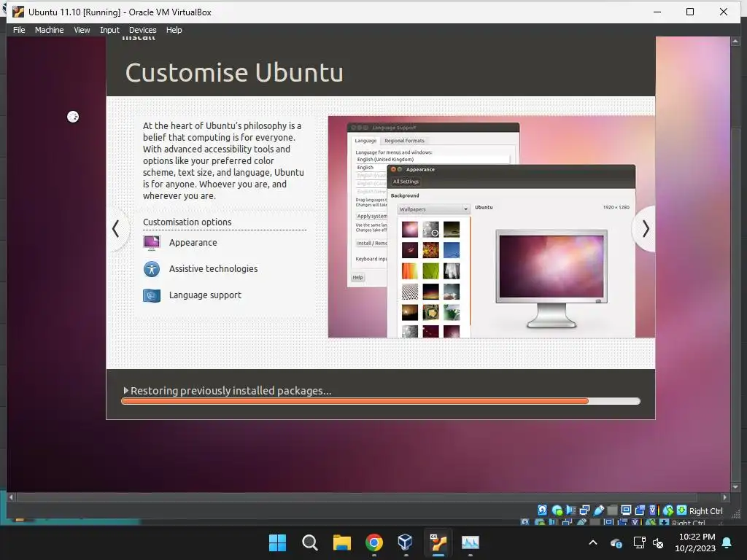
Task: Click the Appearance option label
Action: tap(193, 243)
